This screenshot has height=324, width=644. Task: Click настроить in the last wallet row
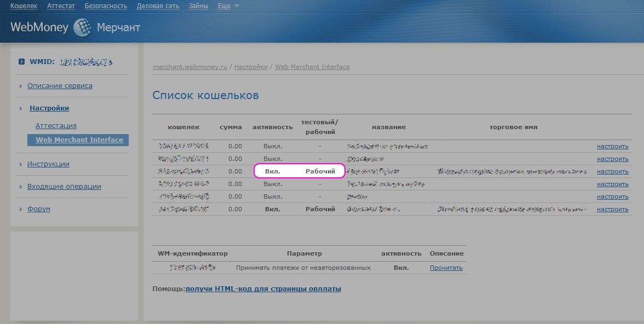click(x=612, y=210)
